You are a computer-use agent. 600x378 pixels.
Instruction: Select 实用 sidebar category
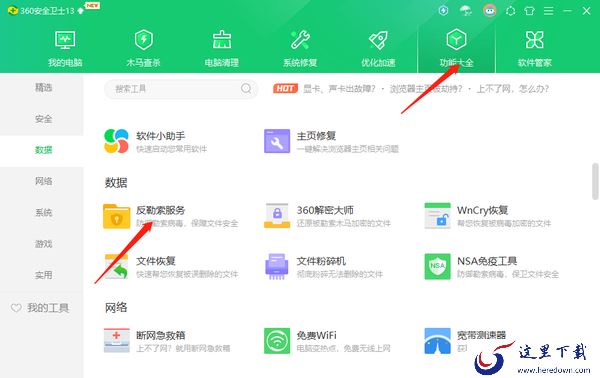point(43,275)
